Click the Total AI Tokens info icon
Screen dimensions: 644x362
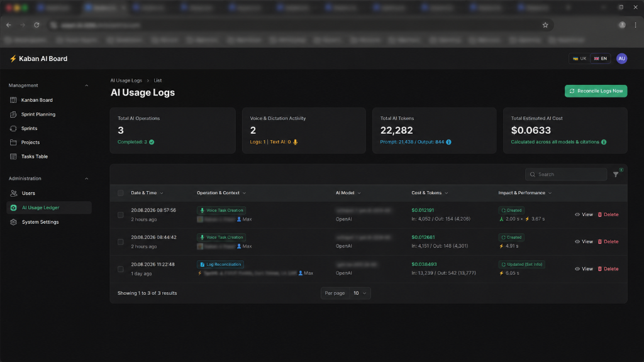point(448,142)
